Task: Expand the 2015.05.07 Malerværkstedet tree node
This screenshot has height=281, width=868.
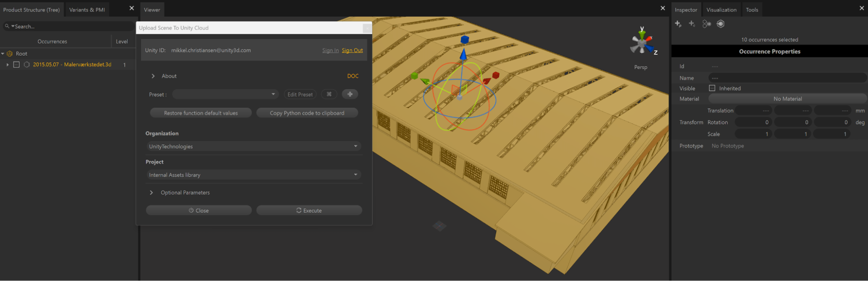Action: [7, 64]
